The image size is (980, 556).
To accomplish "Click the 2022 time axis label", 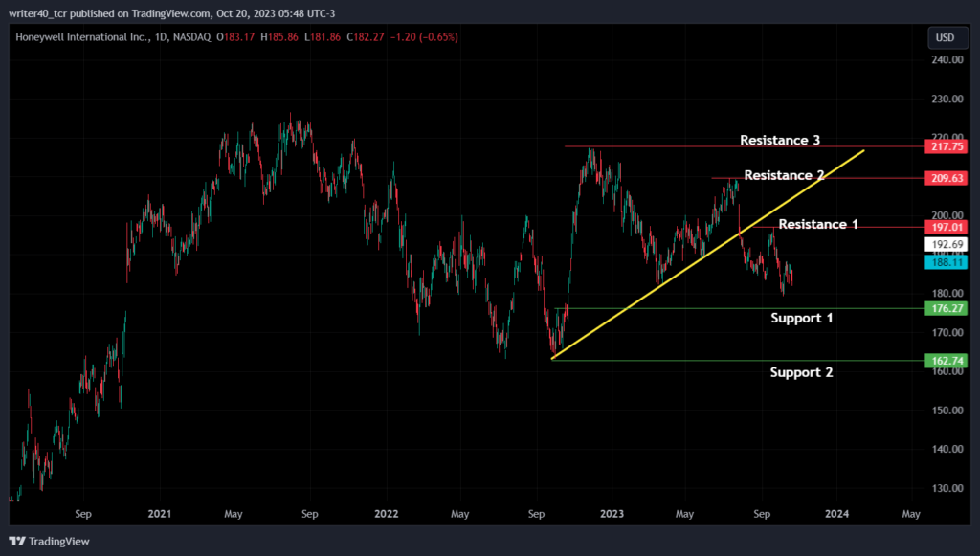I will [387, 514].
